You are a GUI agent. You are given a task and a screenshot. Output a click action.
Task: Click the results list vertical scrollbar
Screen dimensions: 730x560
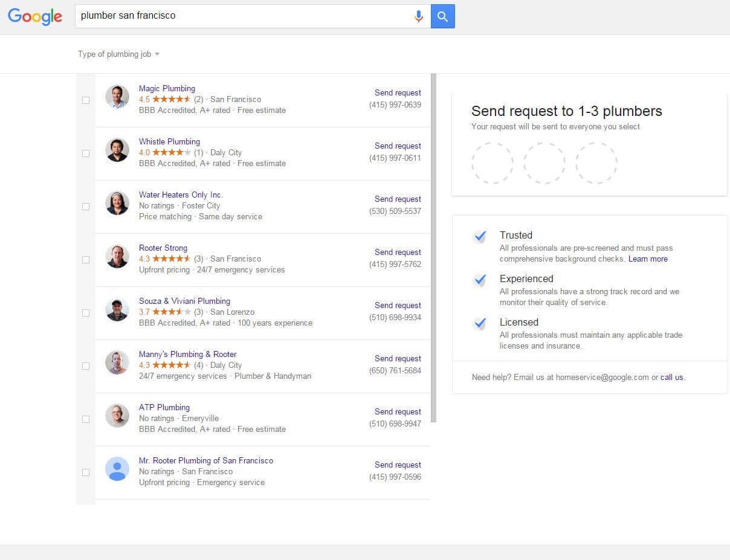[433, 248]
